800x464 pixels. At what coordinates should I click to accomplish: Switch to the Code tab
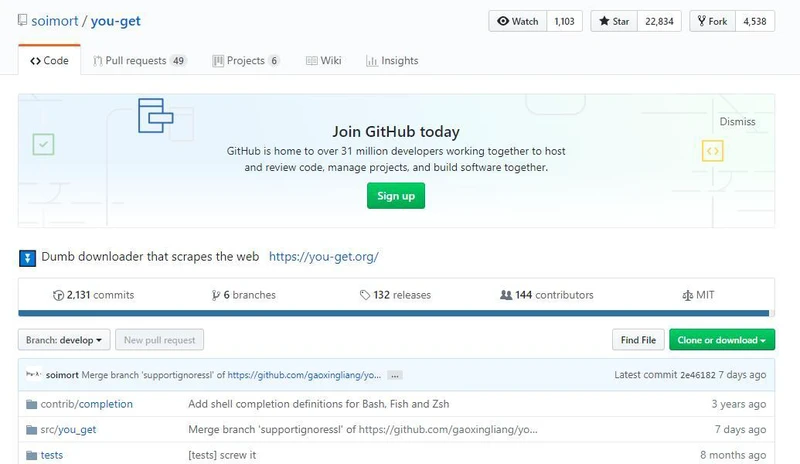49,60
